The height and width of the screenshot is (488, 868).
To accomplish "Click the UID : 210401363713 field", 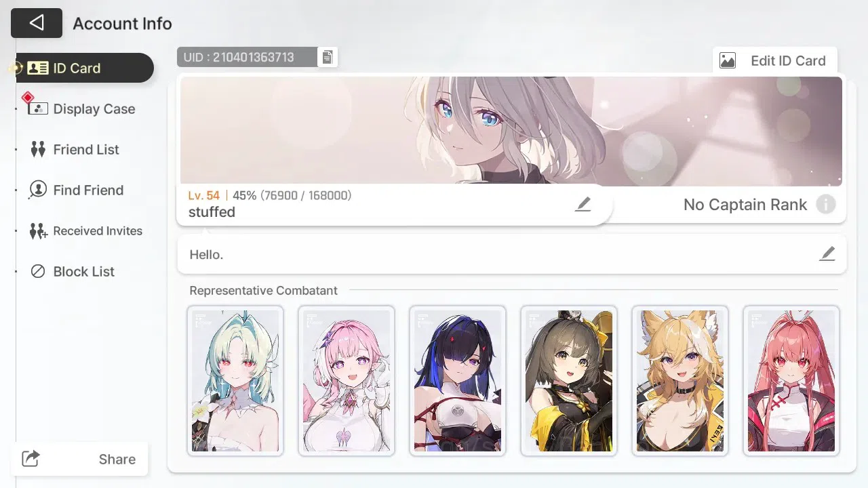I will tap(248, 58).
